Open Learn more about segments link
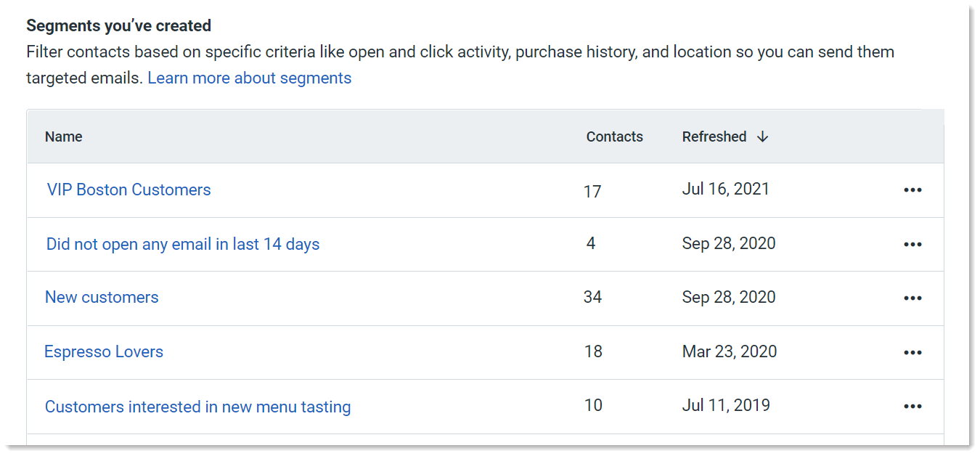This screenshot has width=980, height=456. coord(250,78)
